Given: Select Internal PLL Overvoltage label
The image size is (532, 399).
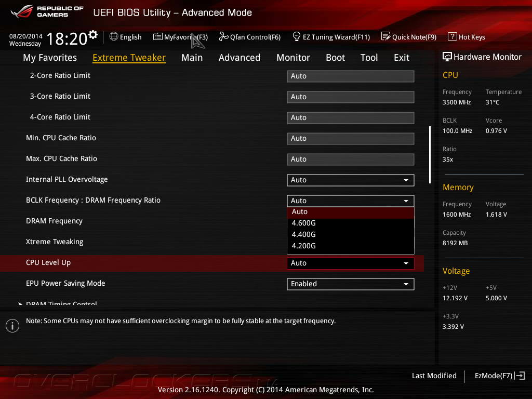Looking at the screenshot, I should click(x=67, y=179).
